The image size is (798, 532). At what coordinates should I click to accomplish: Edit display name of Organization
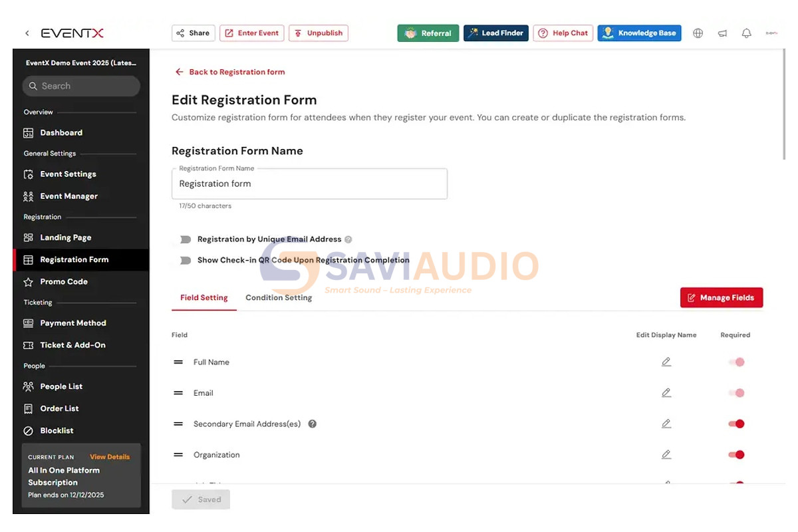coord(666,455)
